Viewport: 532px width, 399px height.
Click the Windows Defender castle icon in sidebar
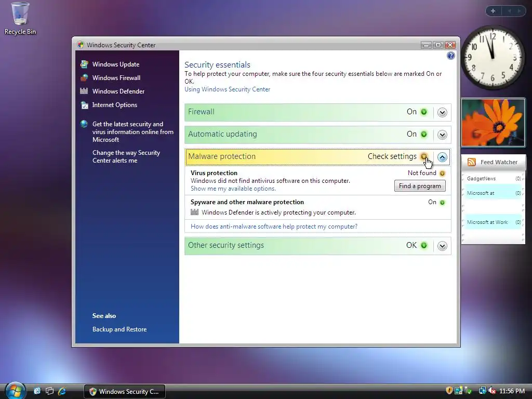point(84,91)
